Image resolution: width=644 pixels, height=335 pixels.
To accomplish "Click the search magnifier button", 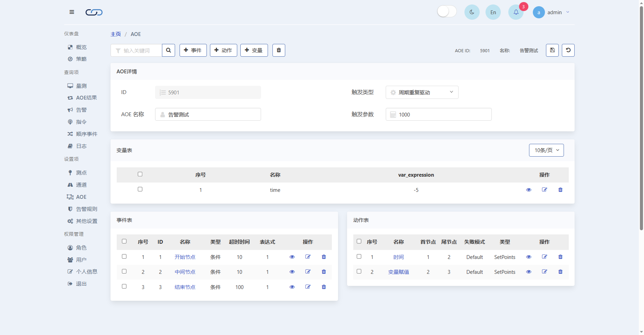I will pyautogui.click(x=169, y=50).
